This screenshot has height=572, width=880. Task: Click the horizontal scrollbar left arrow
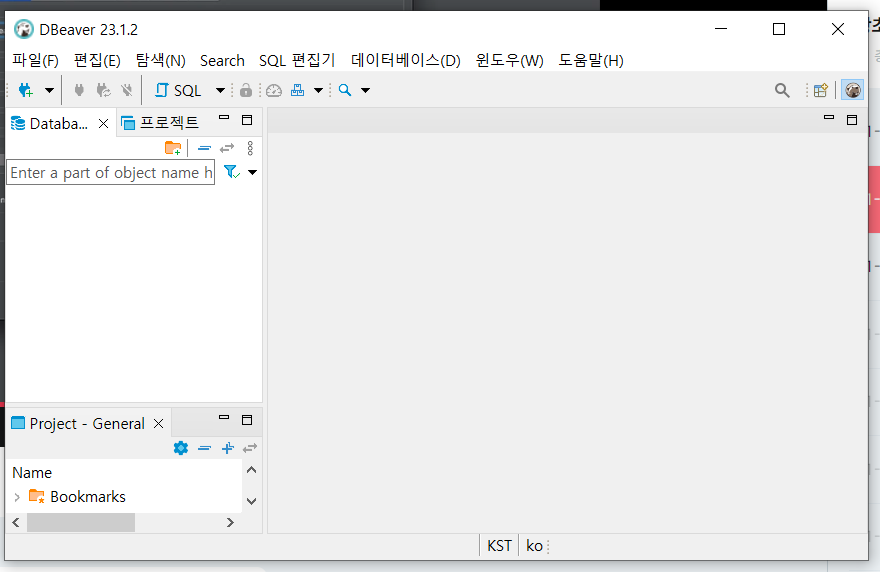16,523
